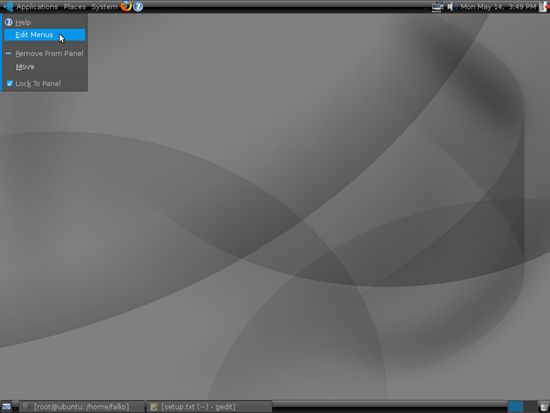Click the date and time clock

pos(498,7)
